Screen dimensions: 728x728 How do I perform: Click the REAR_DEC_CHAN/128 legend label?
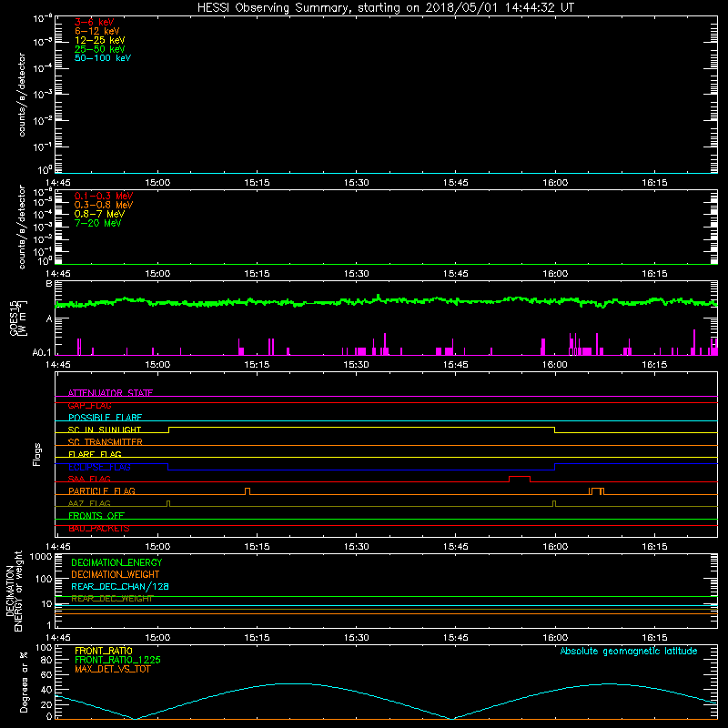[120, 586]
